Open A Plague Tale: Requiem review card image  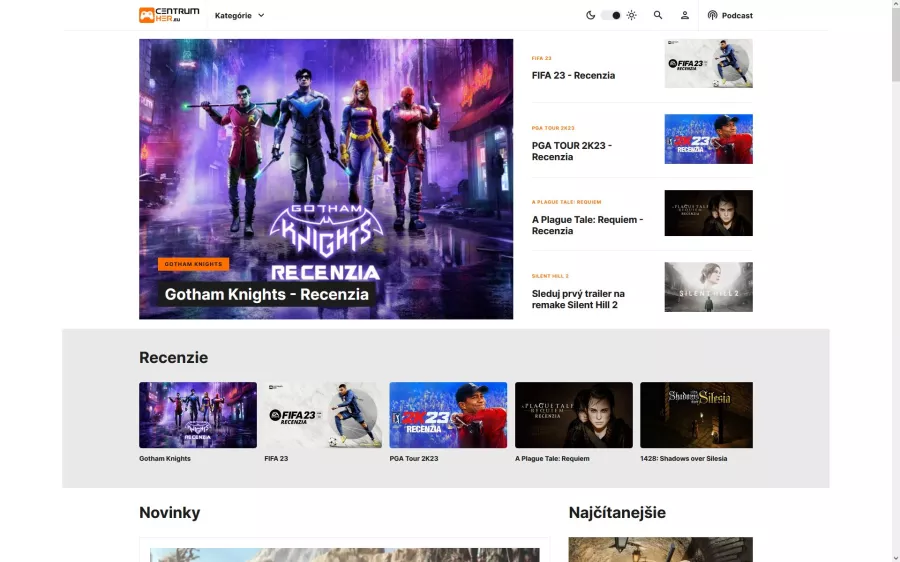[574, 415]
